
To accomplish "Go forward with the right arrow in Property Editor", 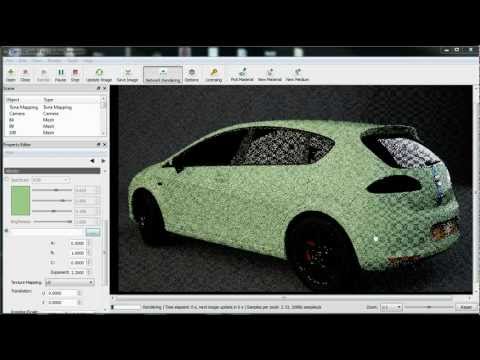I will point(103,161).
